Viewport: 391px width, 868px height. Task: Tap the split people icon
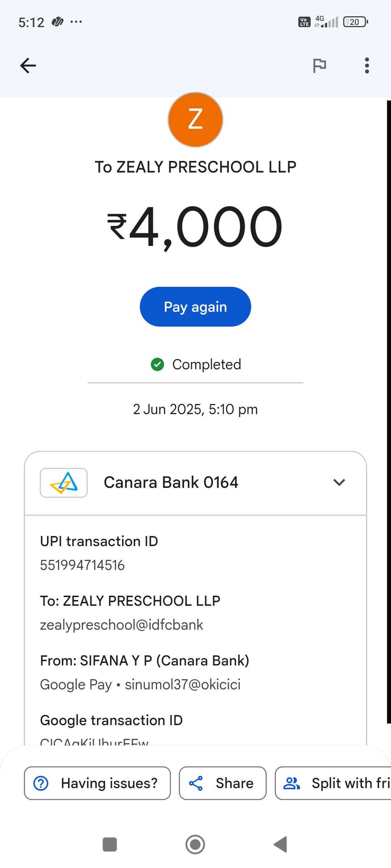tap(291, 783)
